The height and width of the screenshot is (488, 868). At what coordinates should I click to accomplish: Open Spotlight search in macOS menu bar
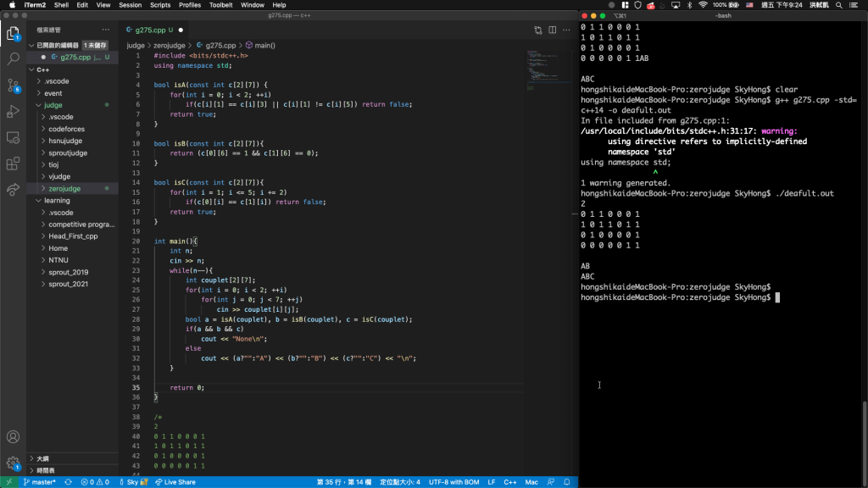839,5
